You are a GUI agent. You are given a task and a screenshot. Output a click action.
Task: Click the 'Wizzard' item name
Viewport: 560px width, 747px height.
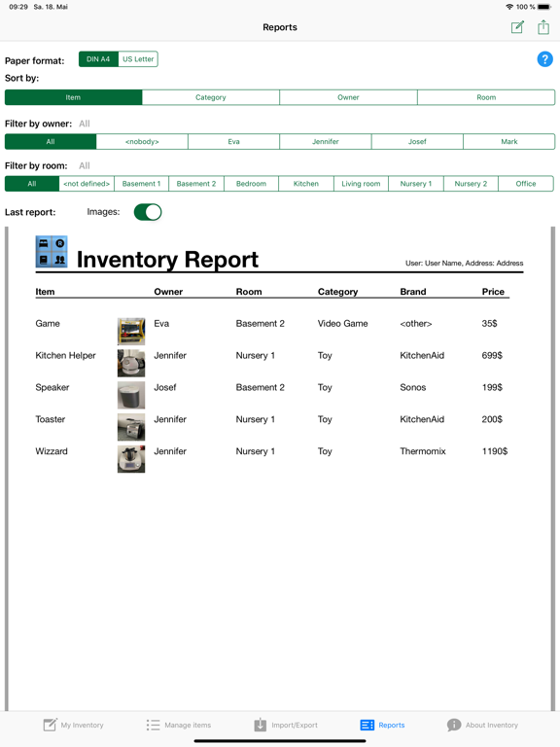point(52,451)
